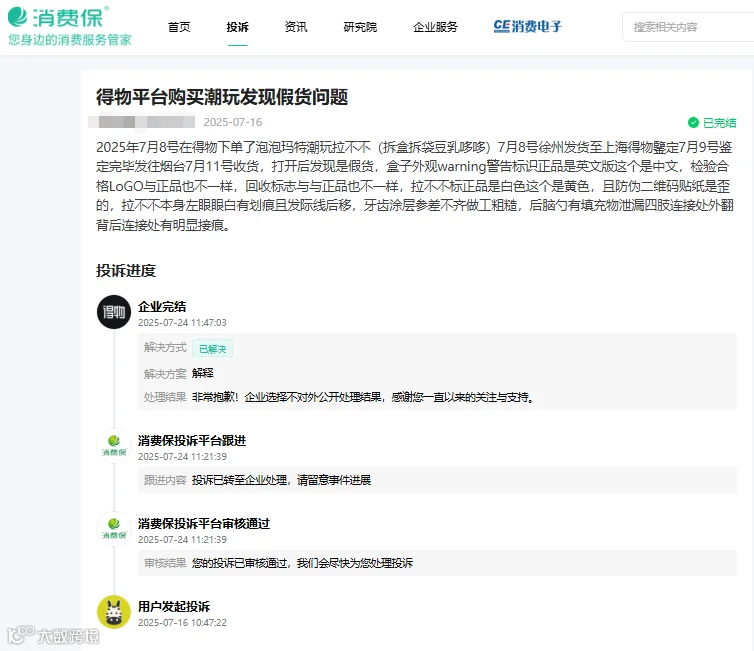Screen dimensions: 754x651
Task: Click the 用户发起投诉 timeline entry
Action: (x=174, y=606)
